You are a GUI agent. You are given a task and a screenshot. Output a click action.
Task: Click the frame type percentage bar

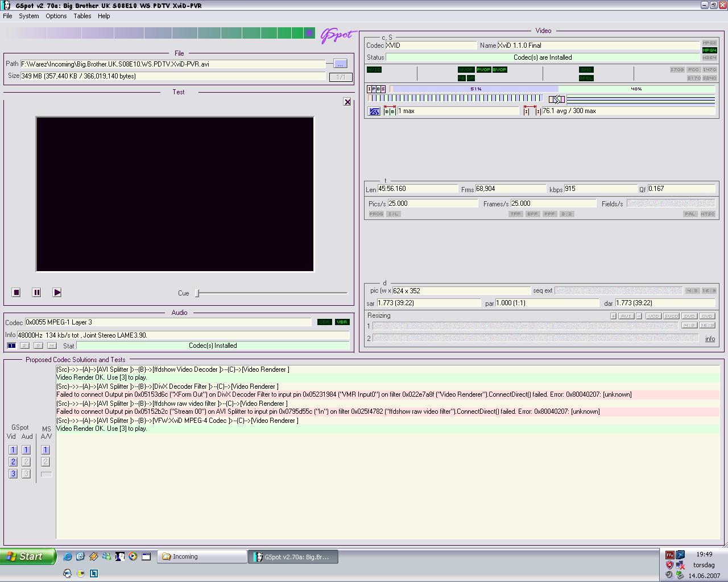tap(552, 89)
